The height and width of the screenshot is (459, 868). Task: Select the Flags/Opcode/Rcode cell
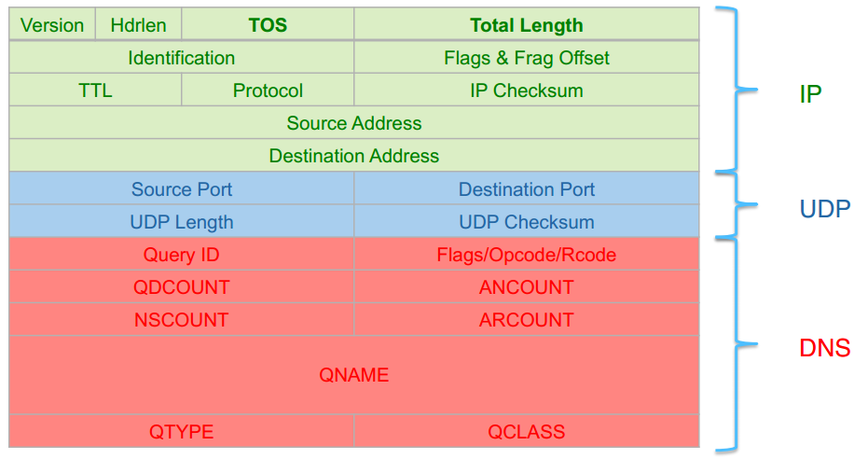[x=526, y=255]
